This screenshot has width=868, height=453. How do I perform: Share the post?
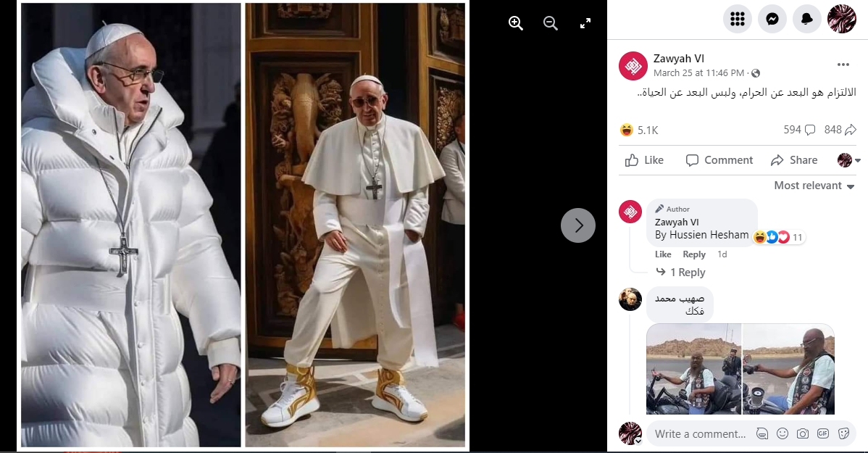coord(795,160)
